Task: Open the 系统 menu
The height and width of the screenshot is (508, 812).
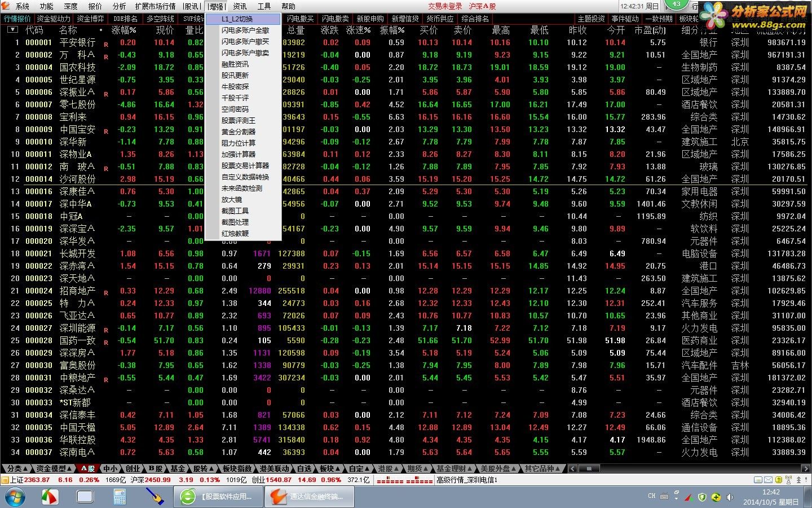Action: (x=23, y=6)
